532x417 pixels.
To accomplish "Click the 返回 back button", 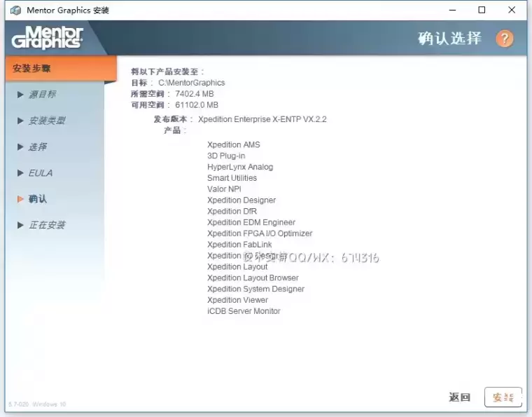I will 459,397.
